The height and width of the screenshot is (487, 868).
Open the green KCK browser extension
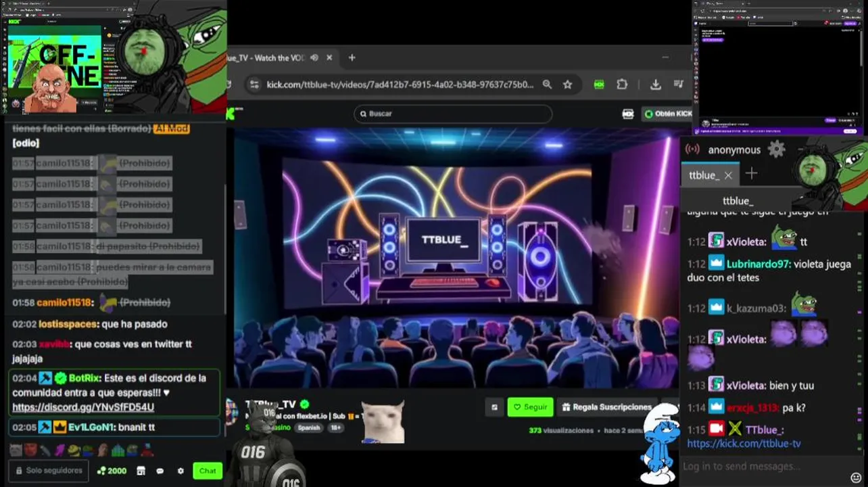coord(599,85)
